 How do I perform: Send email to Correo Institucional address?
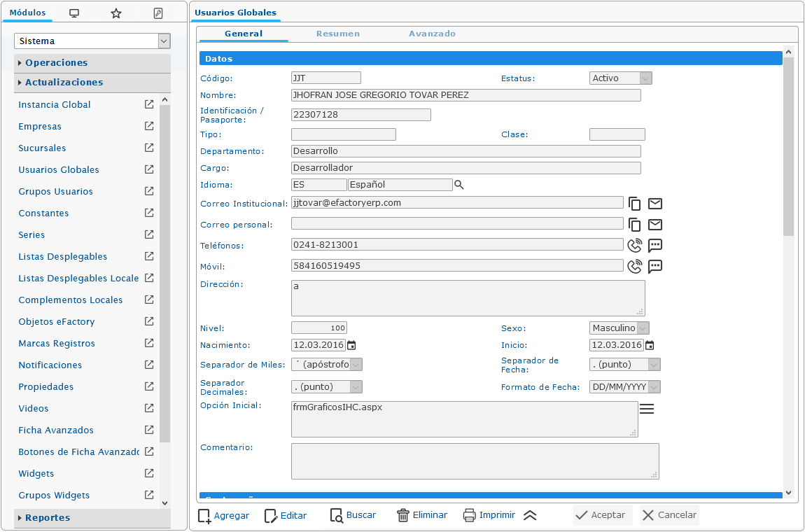[x=655, y=204]
